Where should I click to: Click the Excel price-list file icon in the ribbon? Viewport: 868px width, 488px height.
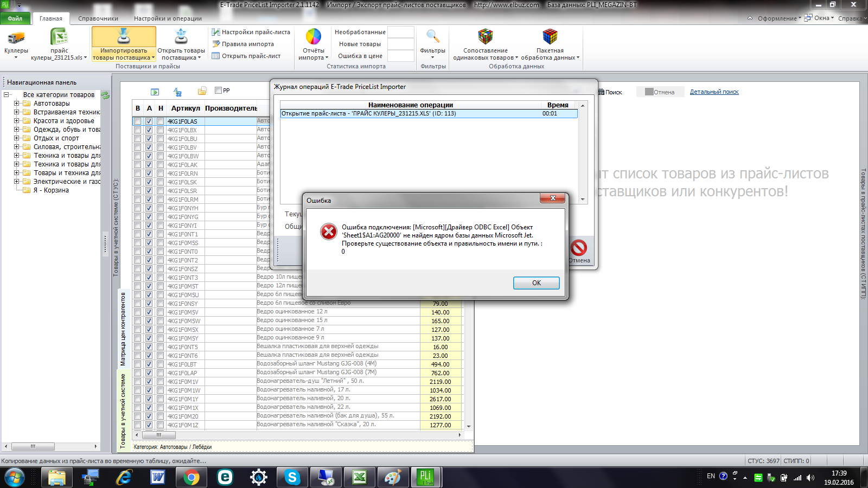coord(59,37)
